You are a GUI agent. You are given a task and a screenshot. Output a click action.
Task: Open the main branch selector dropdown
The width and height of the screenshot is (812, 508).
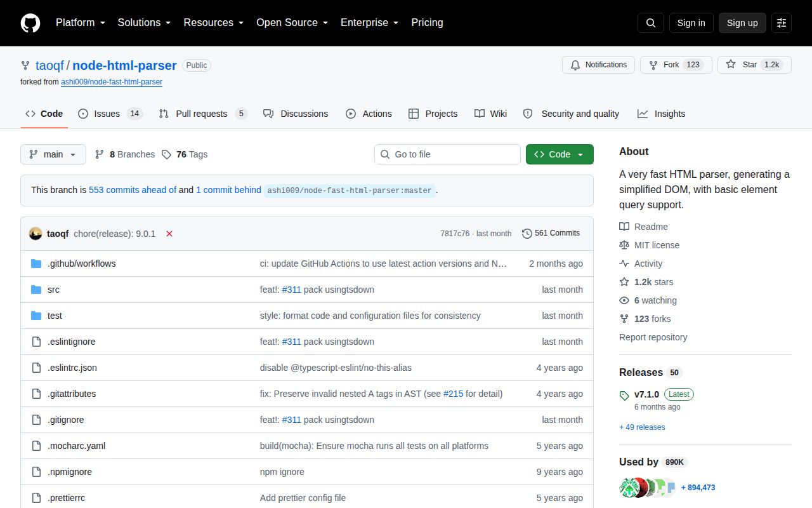click(53, 154)
